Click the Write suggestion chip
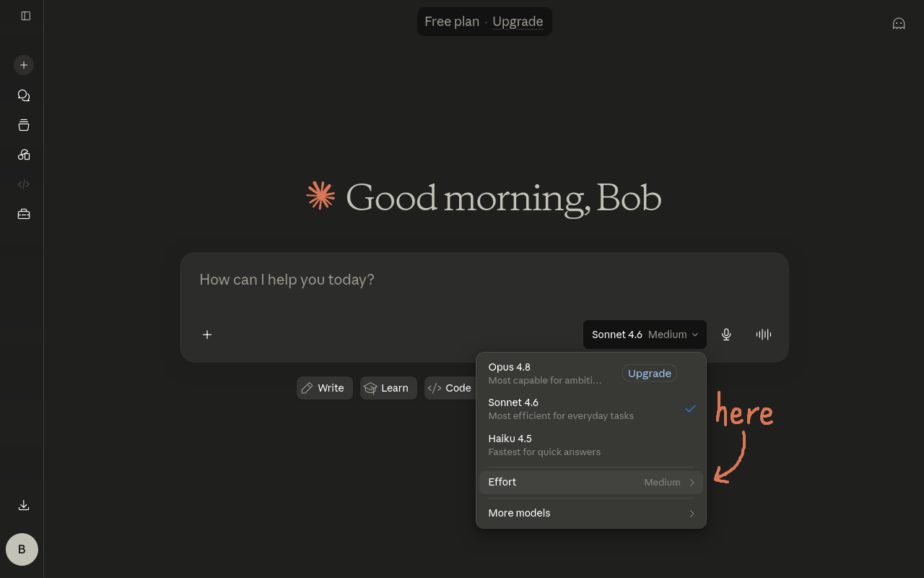Viewport: 924px width, 578px height. [x=324, y=388]
